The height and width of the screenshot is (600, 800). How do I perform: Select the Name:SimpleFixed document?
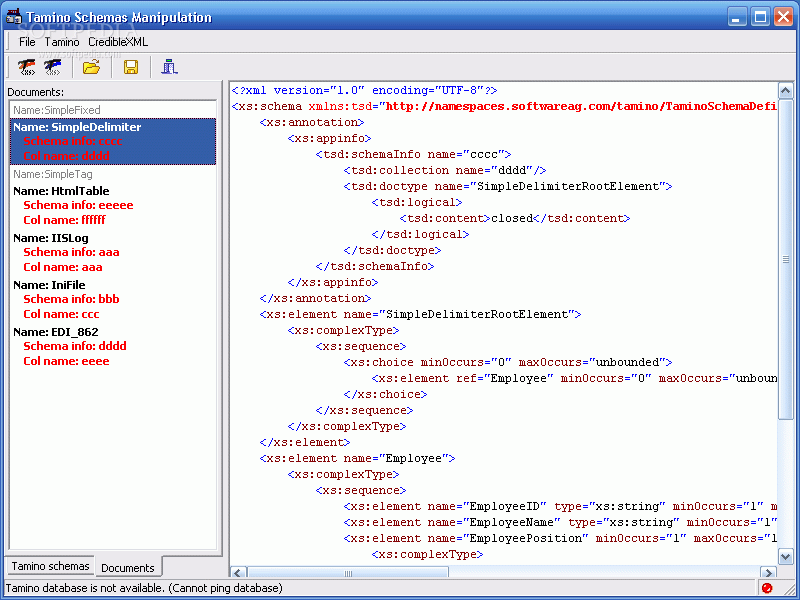tap(113, 110)
